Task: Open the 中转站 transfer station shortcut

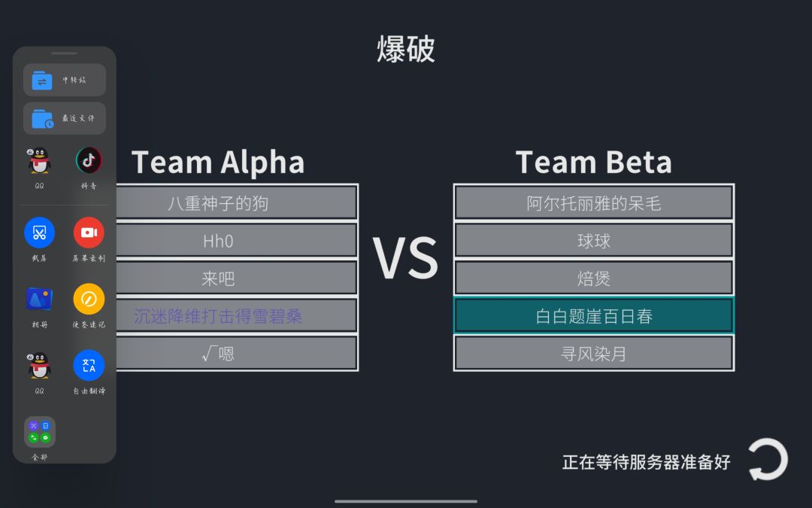Action: [x=64, y=80]
